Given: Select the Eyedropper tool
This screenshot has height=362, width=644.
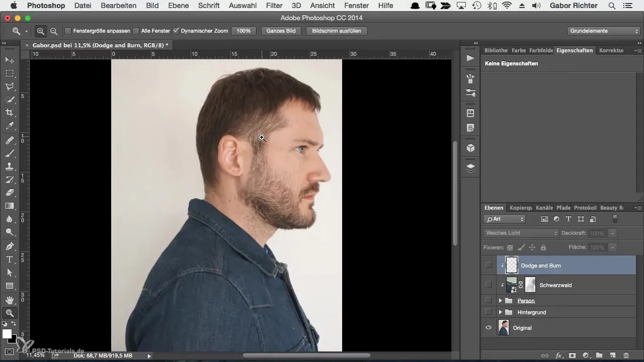Looking at the screenshot, I should coord(10,126).
